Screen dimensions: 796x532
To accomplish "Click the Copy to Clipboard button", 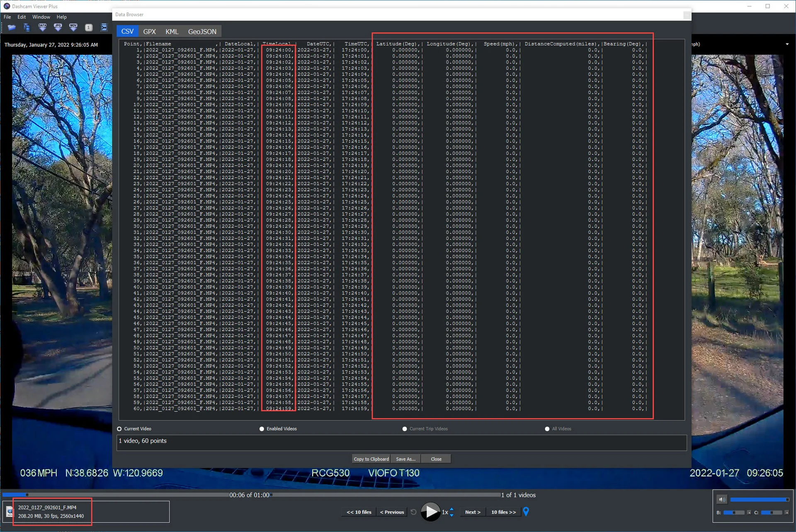I will click(371, 459).
